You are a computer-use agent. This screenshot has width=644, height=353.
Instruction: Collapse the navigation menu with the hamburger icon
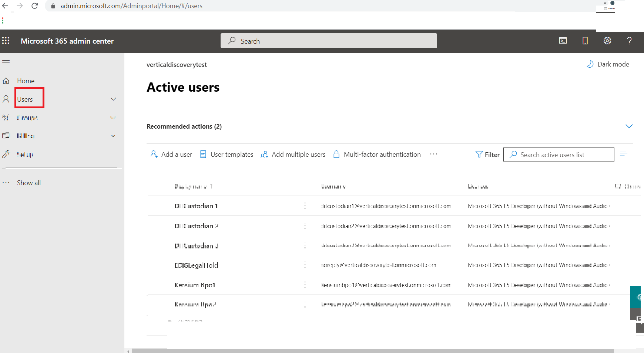point(6,62)
